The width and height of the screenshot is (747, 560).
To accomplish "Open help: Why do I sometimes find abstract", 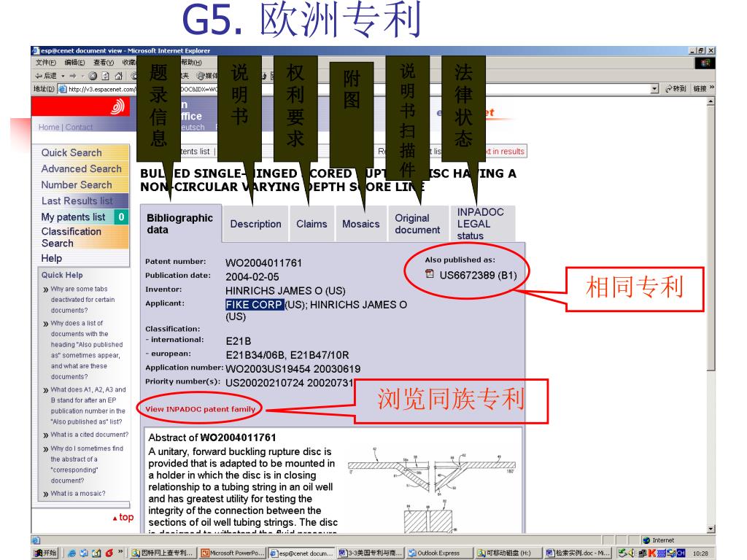I will (x=87, y=464).
